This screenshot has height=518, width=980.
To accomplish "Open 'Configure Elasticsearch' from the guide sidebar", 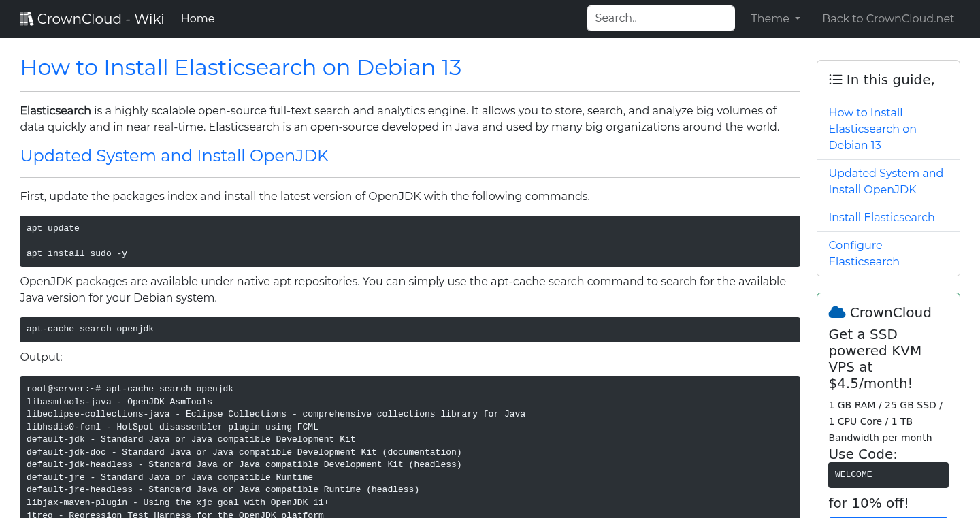I will 864,253.
